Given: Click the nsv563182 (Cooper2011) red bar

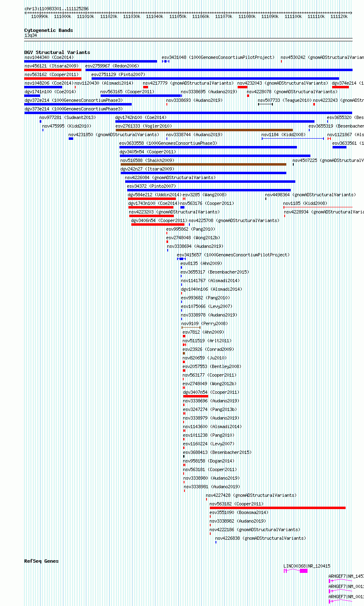Looking at the screenshot, I should 278,508.
